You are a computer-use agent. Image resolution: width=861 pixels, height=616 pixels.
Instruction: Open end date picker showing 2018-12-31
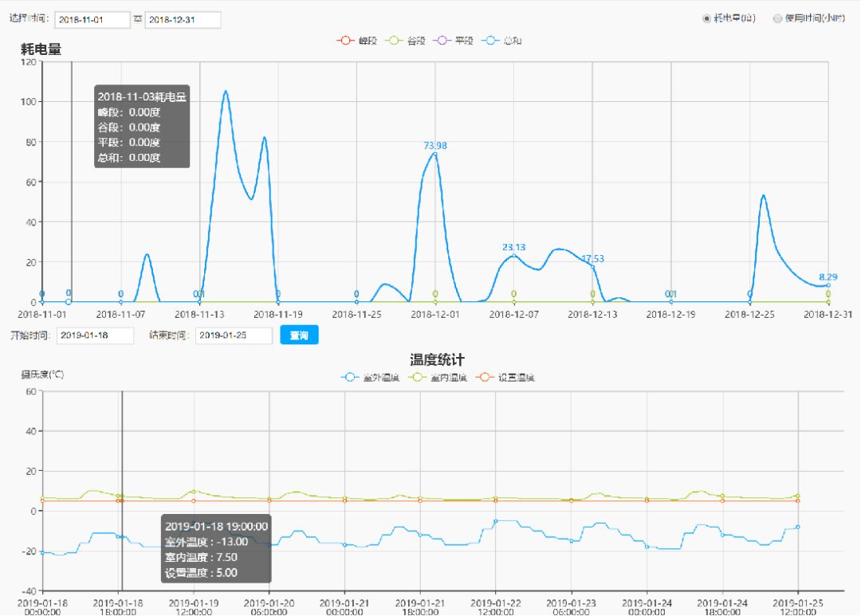point(183,20)
